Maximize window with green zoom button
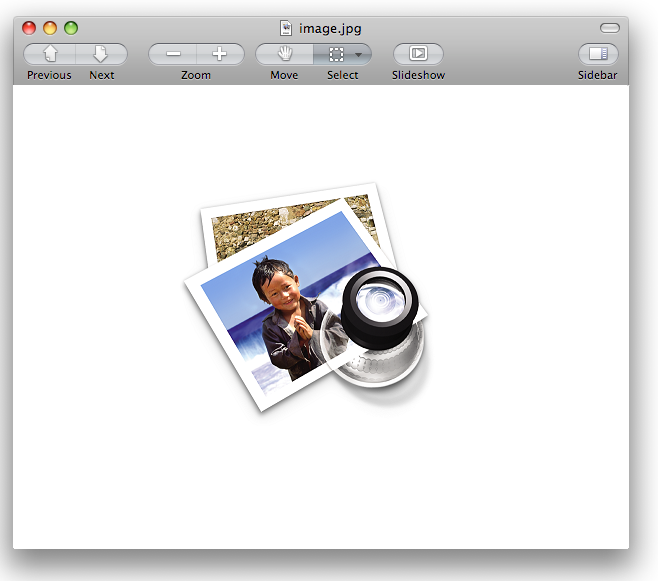The width and height of the screenshot is (658, 581). click(x=71, y=28)
